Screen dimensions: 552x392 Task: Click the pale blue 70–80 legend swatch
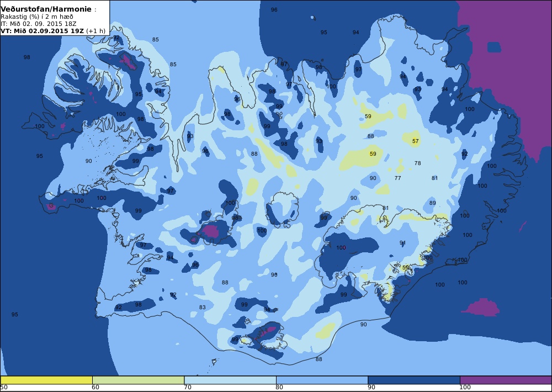pyautogui.click(x=230, y=380)
